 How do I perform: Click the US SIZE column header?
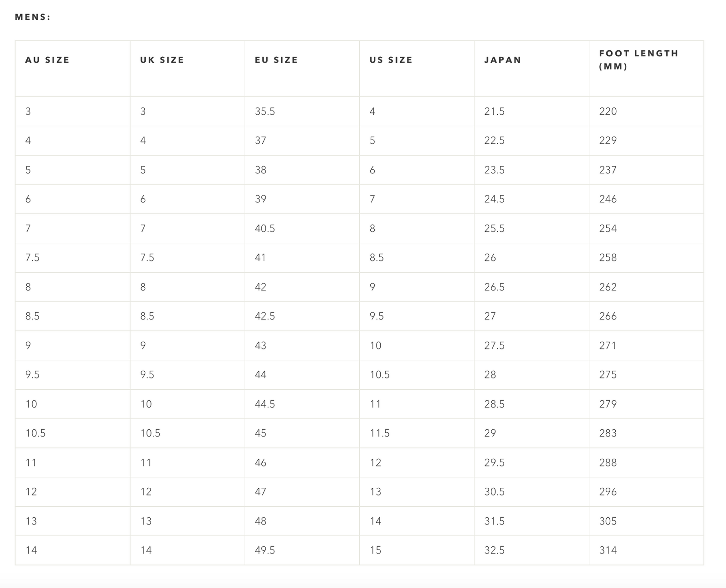tap(391, 60)
